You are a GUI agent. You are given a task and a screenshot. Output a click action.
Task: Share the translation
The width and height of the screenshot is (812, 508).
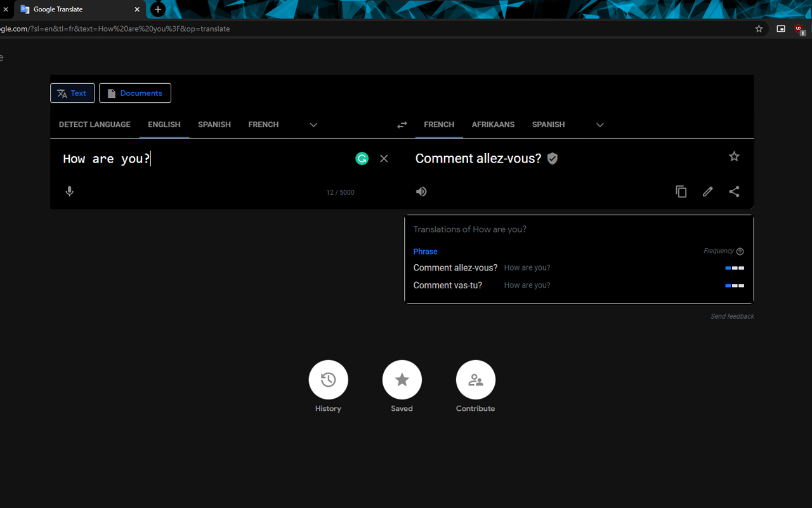tap(734, 191)
